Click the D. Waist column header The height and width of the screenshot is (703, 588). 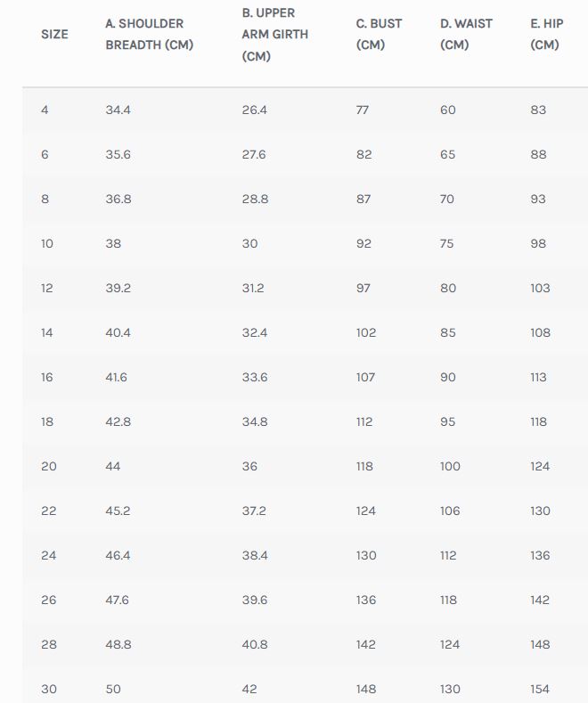[466, 34]
